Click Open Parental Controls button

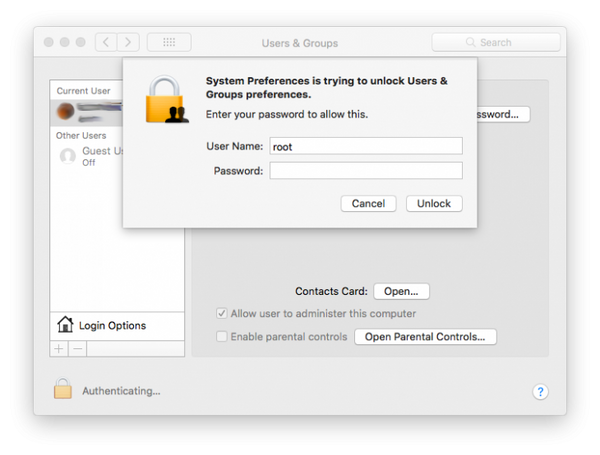tap(425, 337)
